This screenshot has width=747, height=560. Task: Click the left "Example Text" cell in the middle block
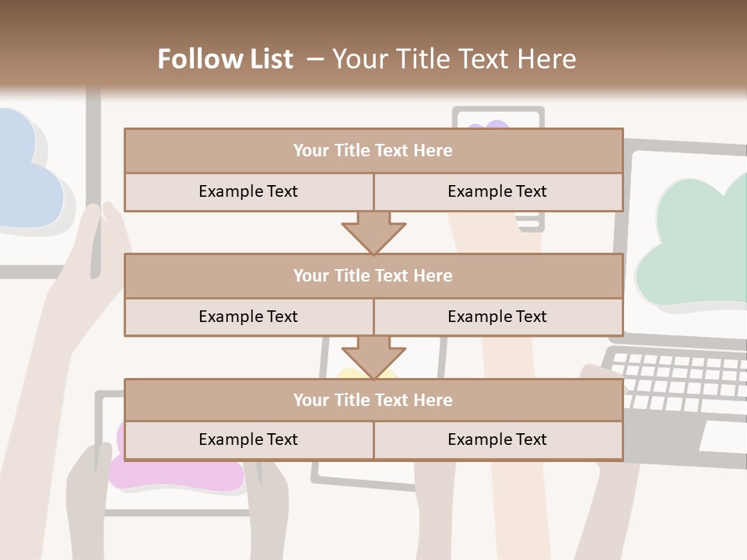248,317
